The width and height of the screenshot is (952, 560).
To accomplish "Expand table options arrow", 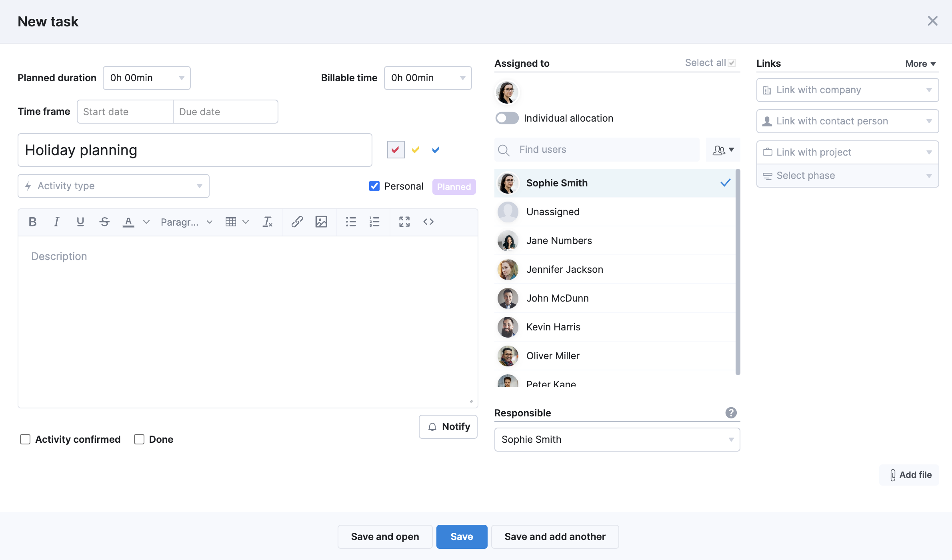I will [246, 222].
